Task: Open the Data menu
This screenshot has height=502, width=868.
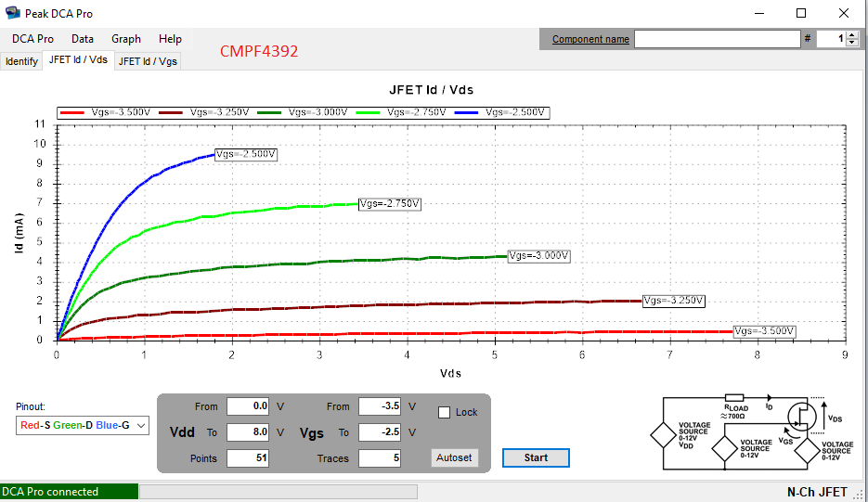Action: click(x=83, y=39)
